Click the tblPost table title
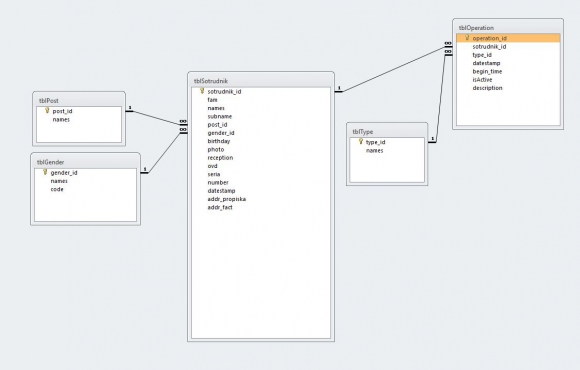 [x=49, y=101]
